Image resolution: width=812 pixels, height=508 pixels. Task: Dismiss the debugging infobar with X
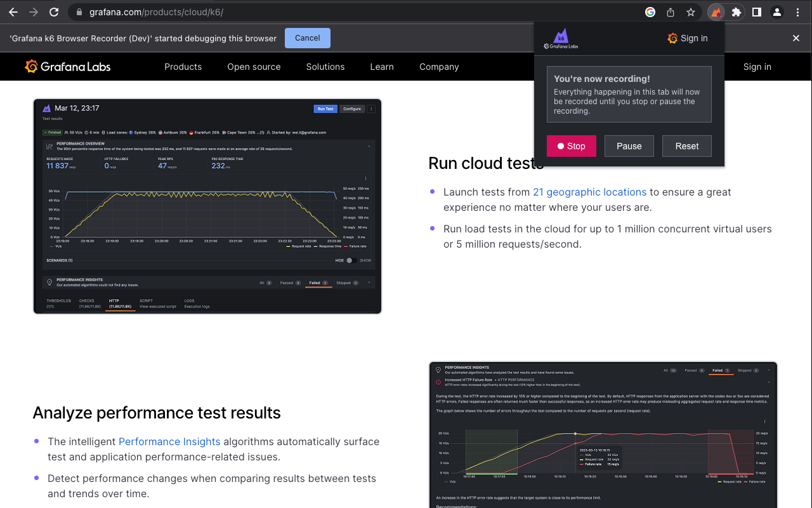click(796, 38)
